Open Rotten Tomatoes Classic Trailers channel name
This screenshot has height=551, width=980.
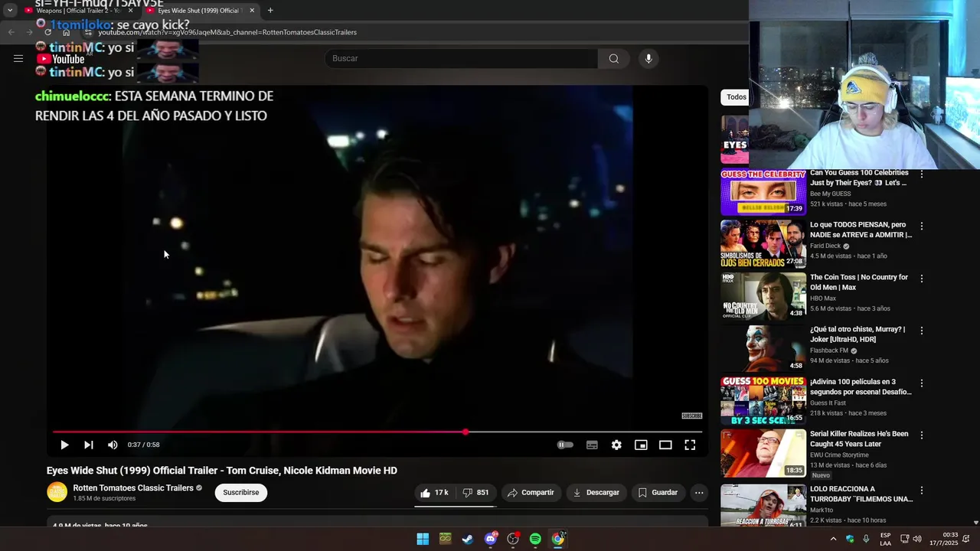[x=133, y=488]
